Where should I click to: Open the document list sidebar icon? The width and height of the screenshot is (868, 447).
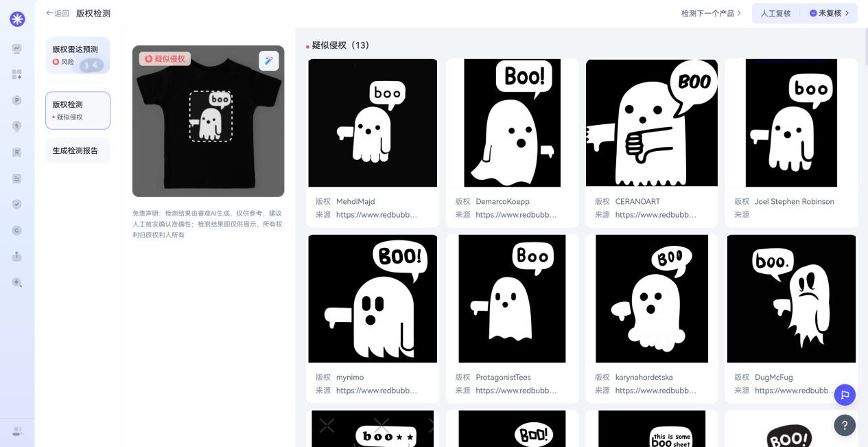tap(17, 179)
